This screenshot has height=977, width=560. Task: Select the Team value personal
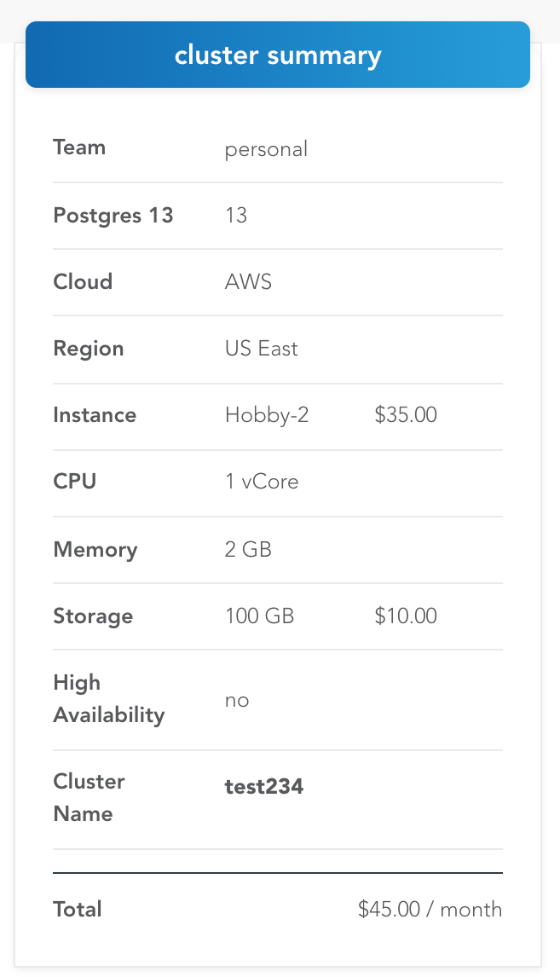[x=266, y=149]
